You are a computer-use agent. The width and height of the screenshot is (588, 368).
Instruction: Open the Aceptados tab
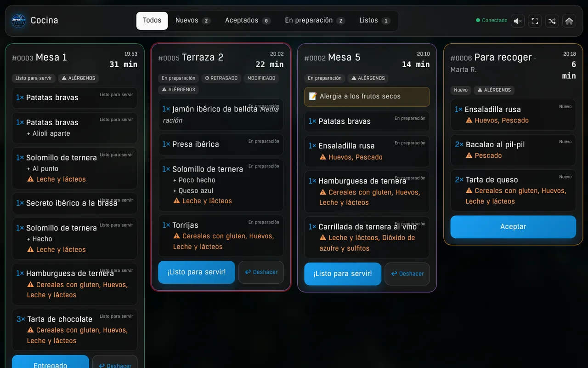[x=248, y=21]
